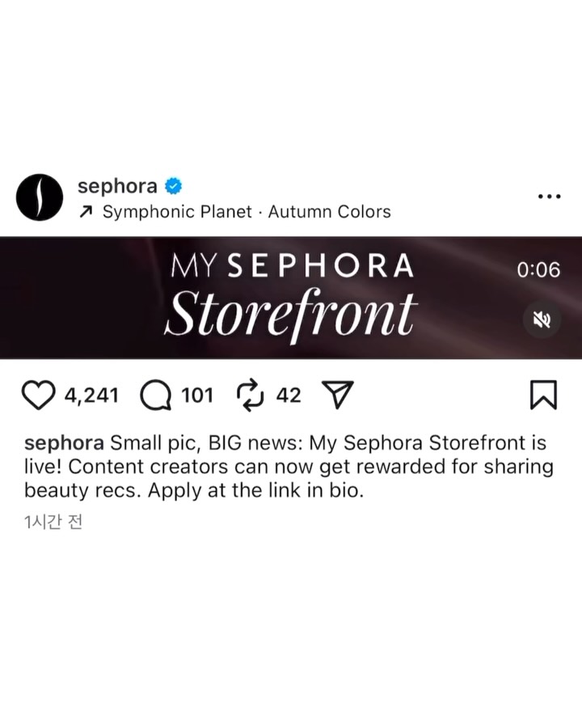
Task: Open audio track Symphonic Planet · Autumn Colors
Action: tap(247, 212)
